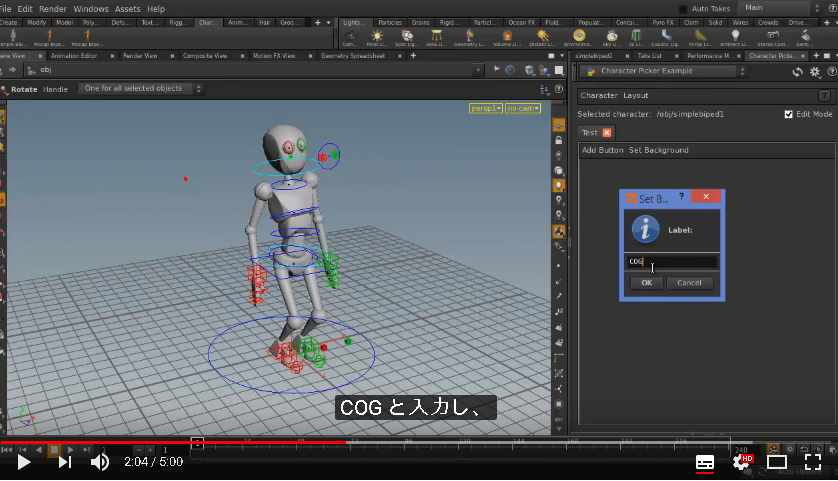
Task: Click the COG label text field
Action: click(x=672, y=261)
